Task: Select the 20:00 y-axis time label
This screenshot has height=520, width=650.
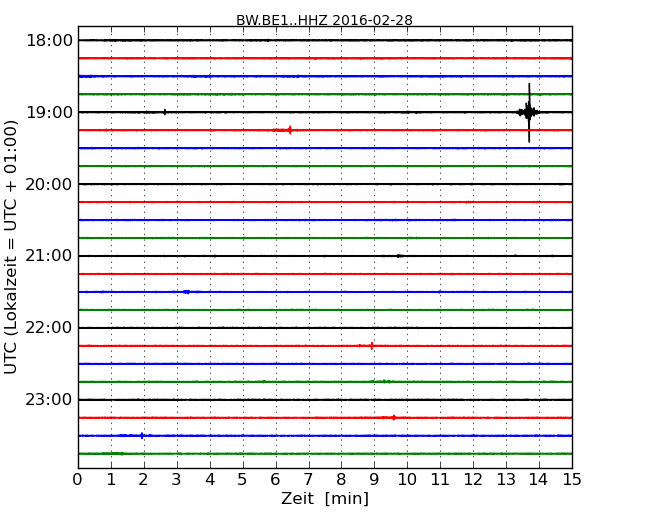Action: pos(49,184)
